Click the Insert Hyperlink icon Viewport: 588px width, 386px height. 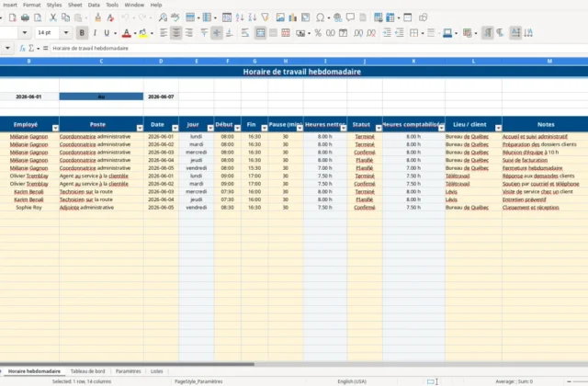(x=337, y=17)
